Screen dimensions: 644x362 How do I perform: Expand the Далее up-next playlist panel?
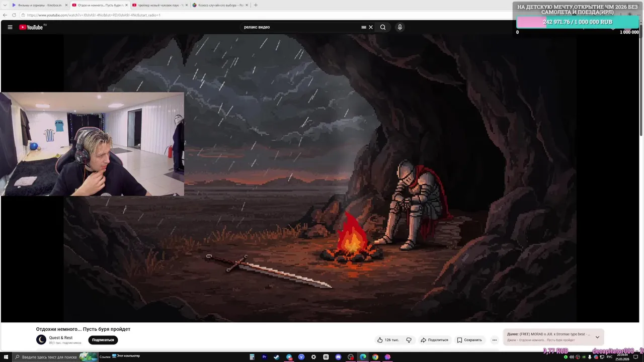[597, 337]
